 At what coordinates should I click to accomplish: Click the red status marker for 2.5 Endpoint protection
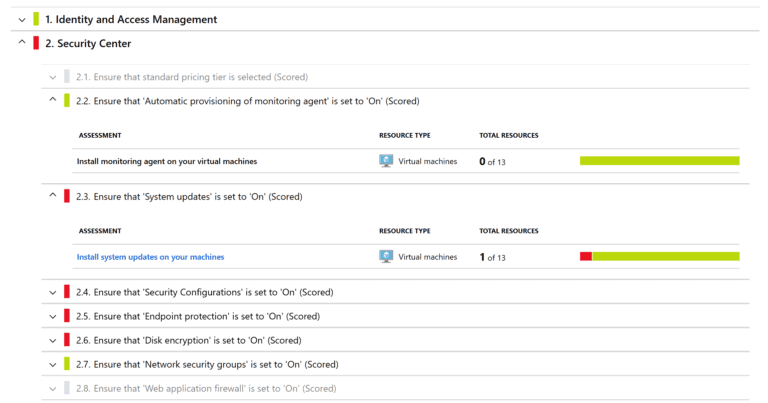tap(67, 316)
